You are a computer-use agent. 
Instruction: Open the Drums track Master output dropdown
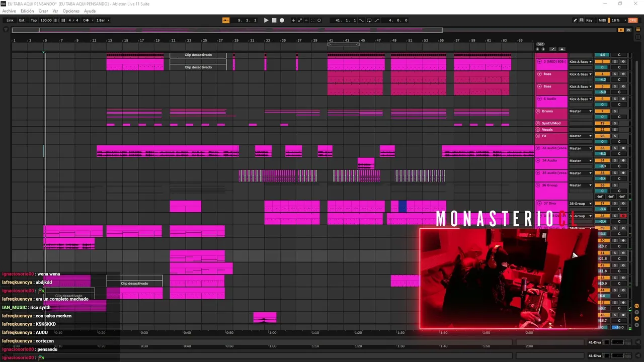581,111
